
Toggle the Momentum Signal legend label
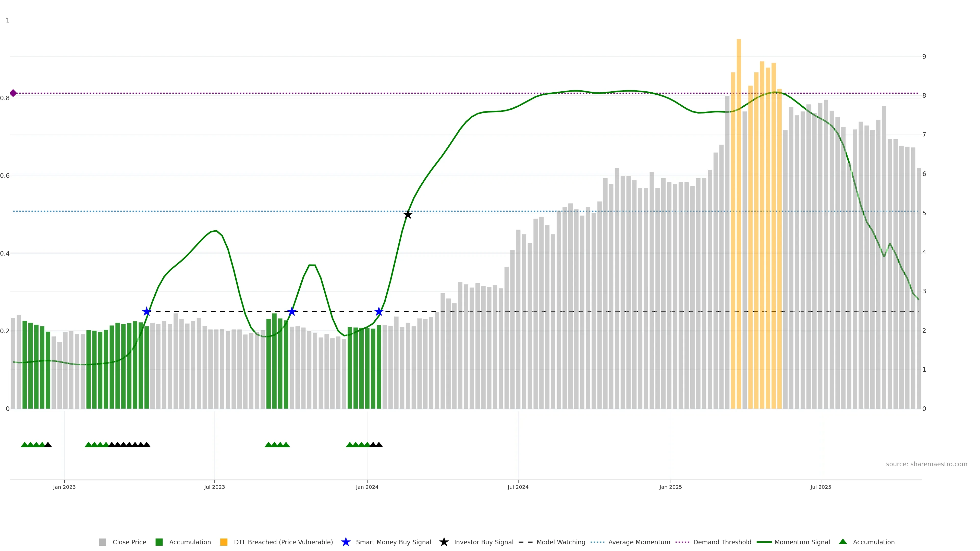[802, 542]
